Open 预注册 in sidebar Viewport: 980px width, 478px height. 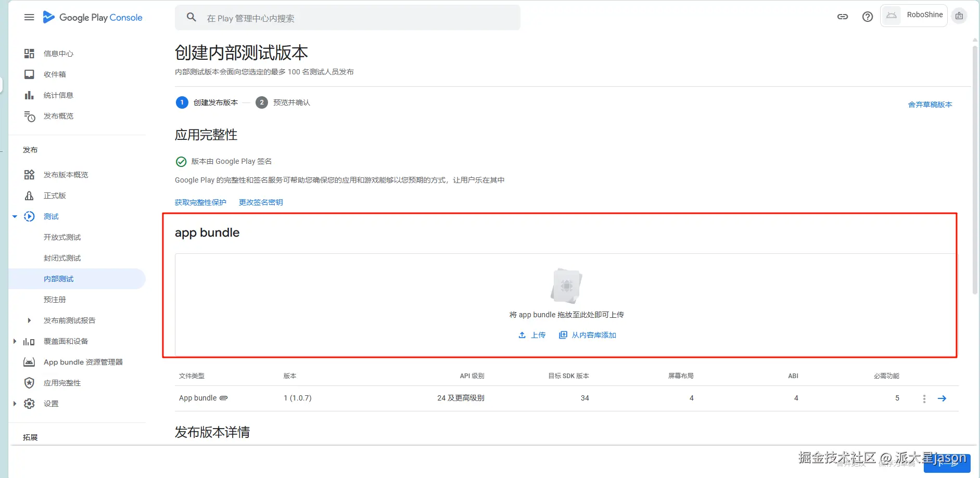point(55,300)
